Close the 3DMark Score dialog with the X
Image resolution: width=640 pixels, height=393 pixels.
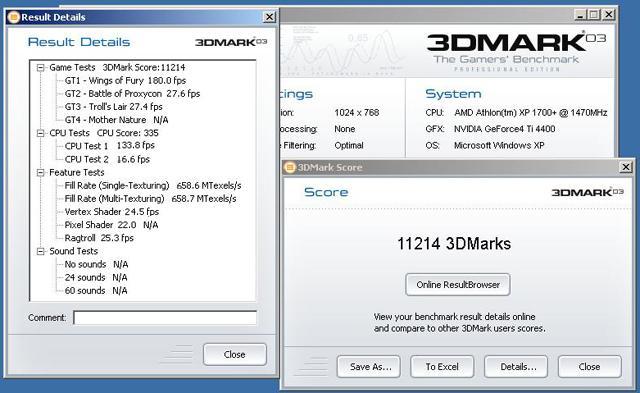coord(626,167)
